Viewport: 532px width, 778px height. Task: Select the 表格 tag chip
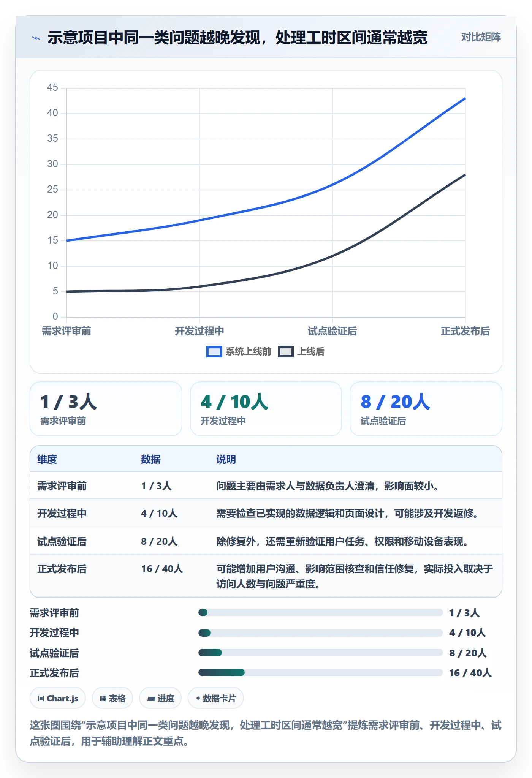112,698
